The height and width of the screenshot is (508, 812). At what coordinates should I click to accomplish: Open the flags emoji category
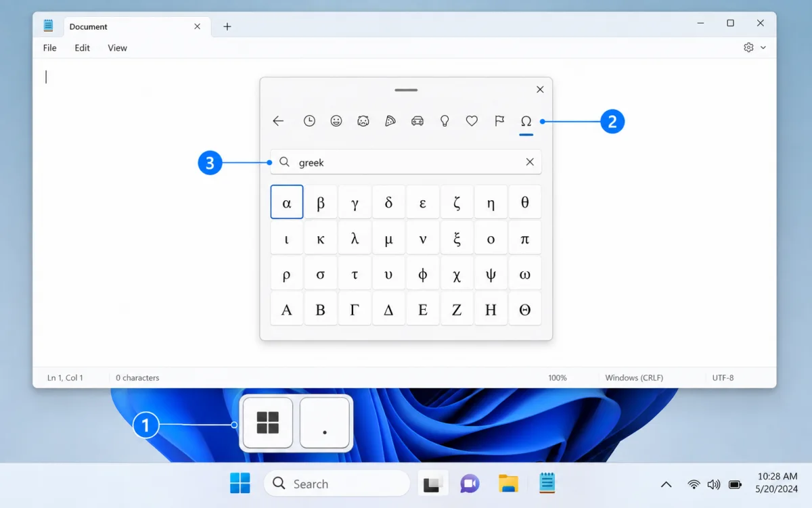[x=499, y=121]
